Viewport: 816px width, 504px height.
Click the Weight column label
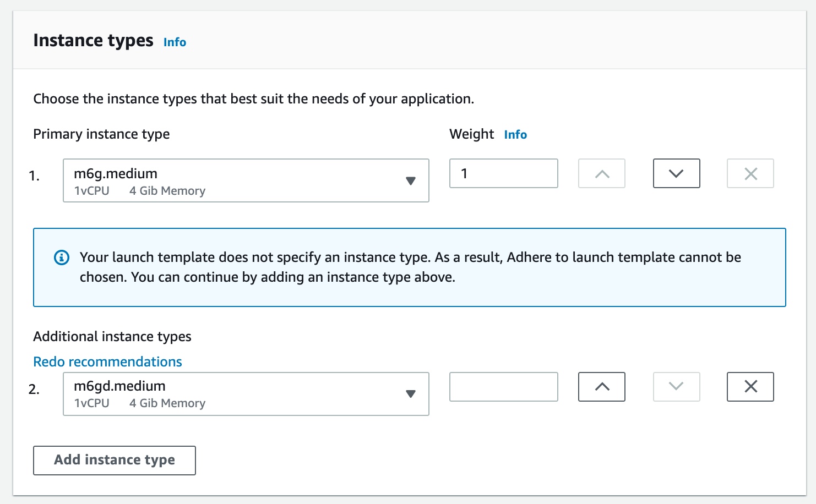pos(471,134)
